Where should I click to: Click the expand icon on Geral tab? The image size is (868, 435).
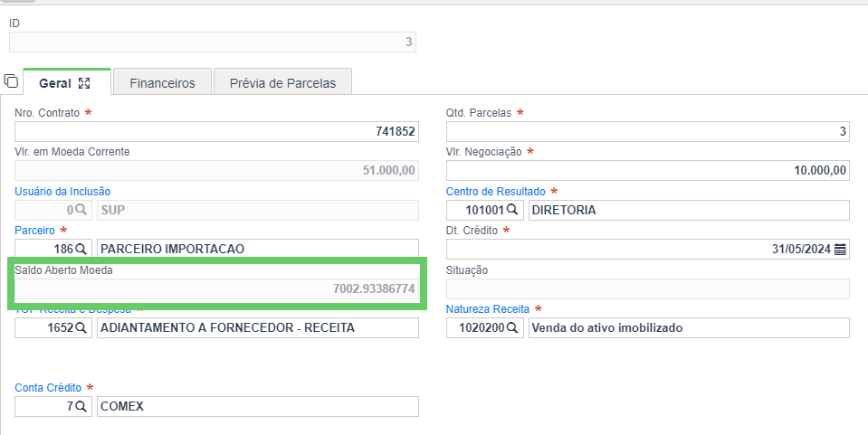tap(84, 83)
